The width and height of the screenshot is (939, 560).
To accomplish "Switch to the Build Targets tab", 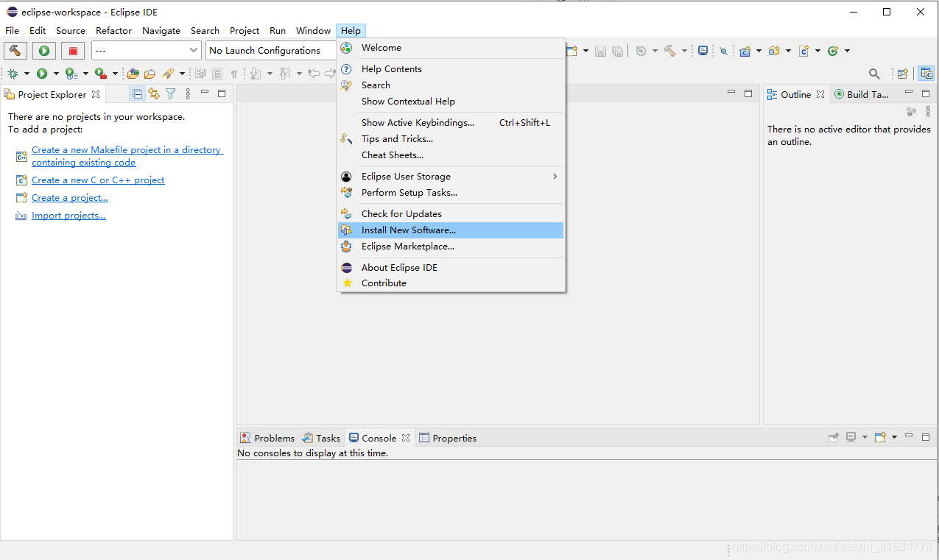I will coord(862,94).
